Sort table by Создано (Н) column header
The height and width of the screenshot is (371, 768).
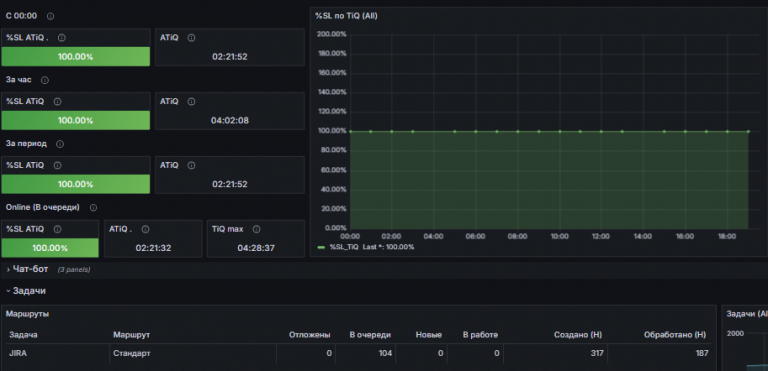[x=578, y=335]
